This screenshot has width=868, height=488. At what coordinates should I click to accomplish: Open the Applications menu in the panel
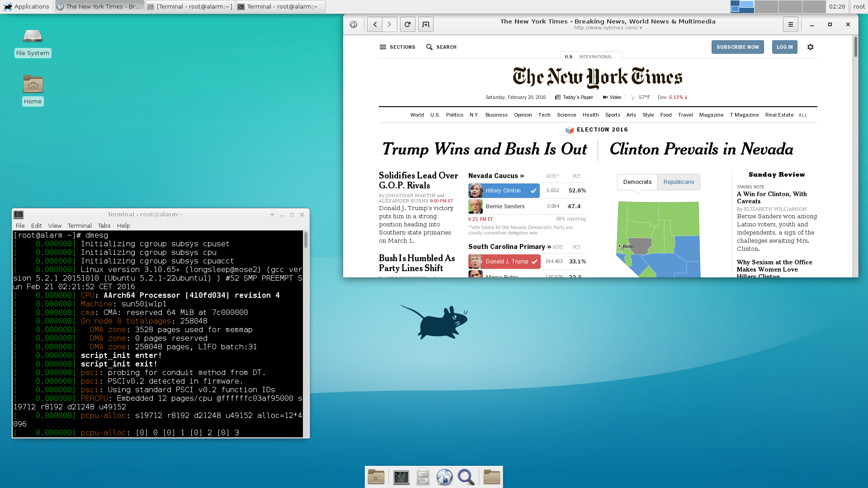(26, 6)
